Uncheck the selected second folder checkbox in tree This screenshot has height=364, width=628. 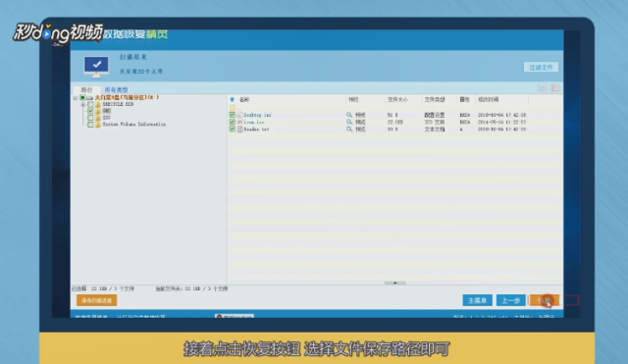click(x=90, y=111)
